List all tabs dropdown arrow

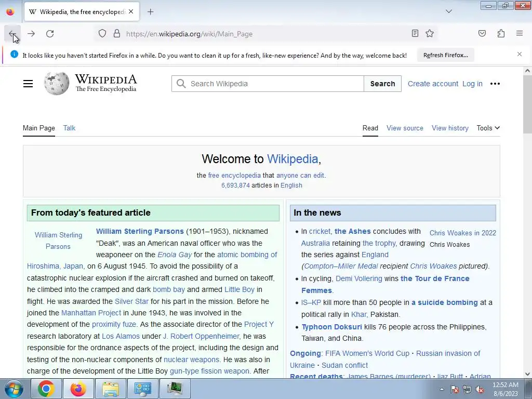point(448,11)
